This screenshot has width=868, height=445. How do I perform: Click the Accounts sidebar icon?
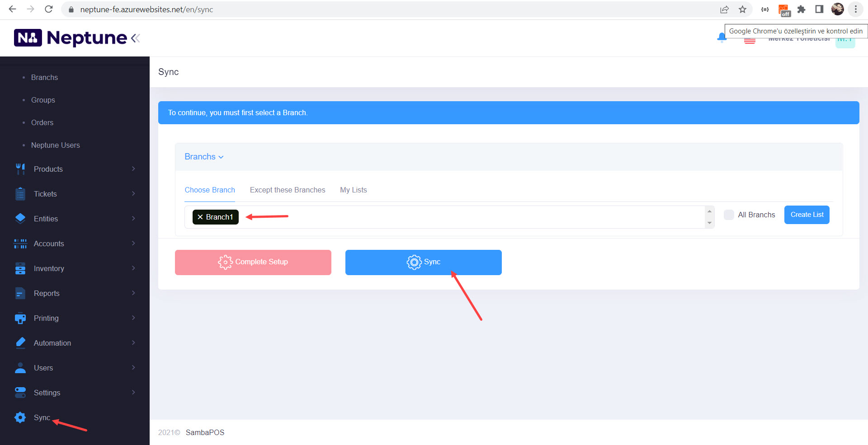pyautogui.click(x=20, y=244)
